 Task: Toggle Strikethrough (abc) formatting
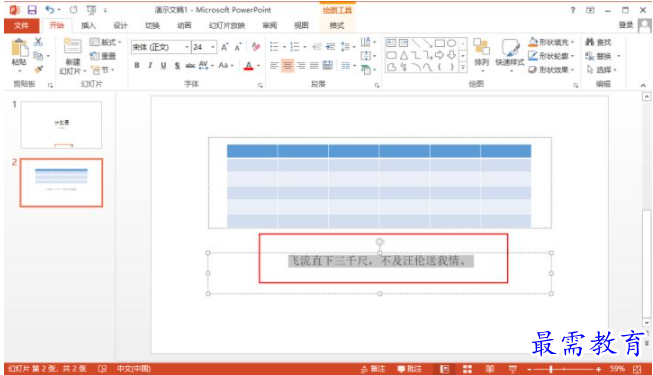click(190, 65)
